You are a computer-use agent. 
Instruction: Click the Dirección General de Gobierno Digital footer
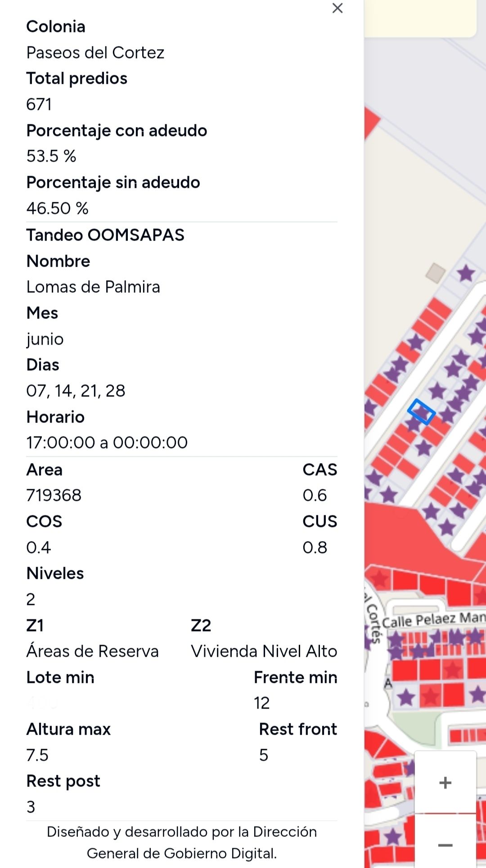[182, 842]
